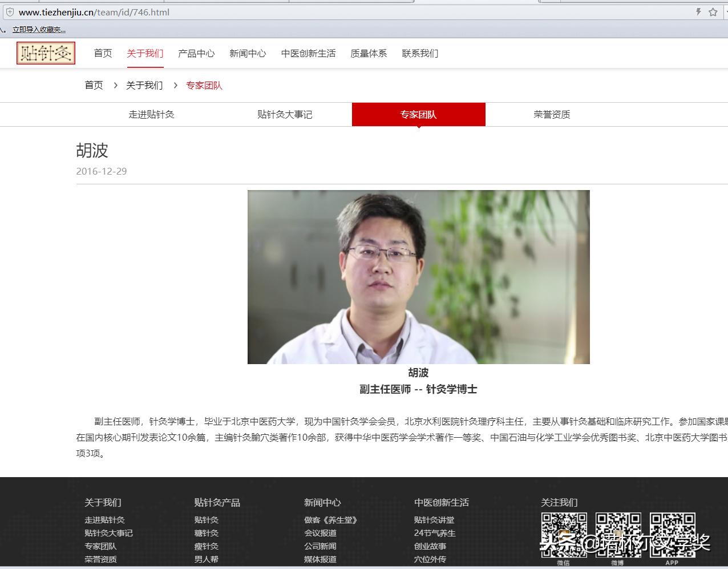Open the 产品中心 menu item

pyautogui.click(x=196, y=53)
